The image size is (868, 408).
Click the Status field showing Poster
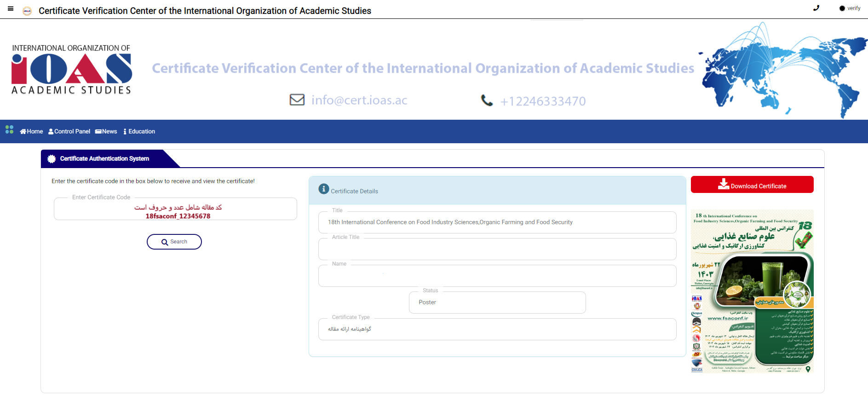497,303
